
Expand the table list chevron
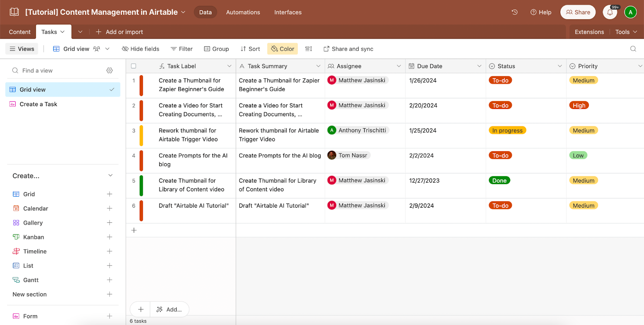click(x=80, y=32)
